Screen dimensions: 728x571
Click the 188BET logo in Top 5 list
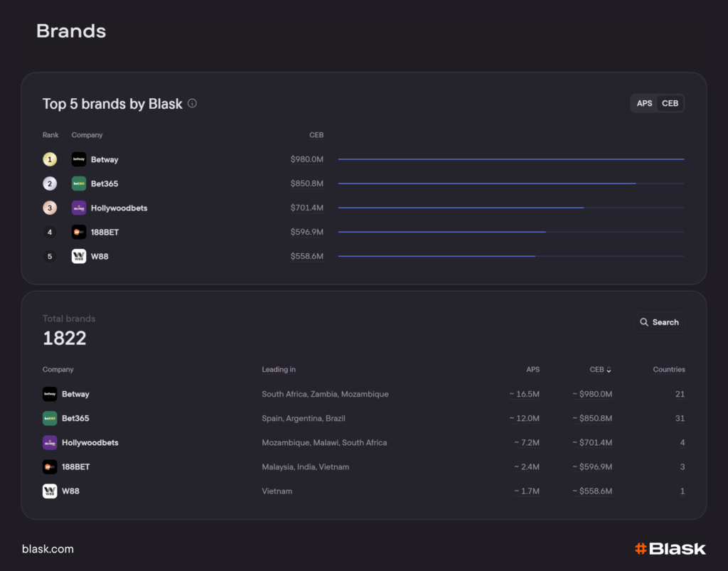[79, 232]
